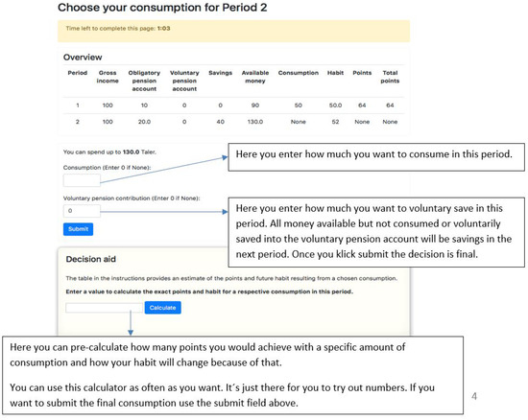Screen dimensions: 528x420
Task: Focus the Consumption input field
Action: (x=82, y=180)
